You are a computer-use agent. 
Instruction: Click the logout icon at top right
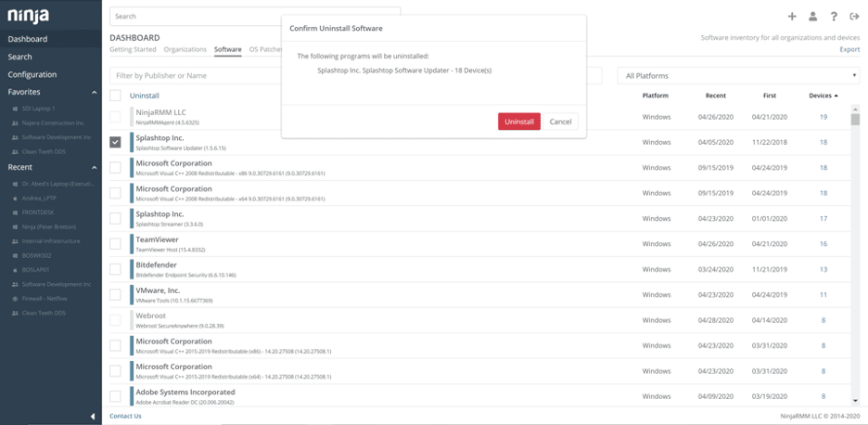coord(854,16)
